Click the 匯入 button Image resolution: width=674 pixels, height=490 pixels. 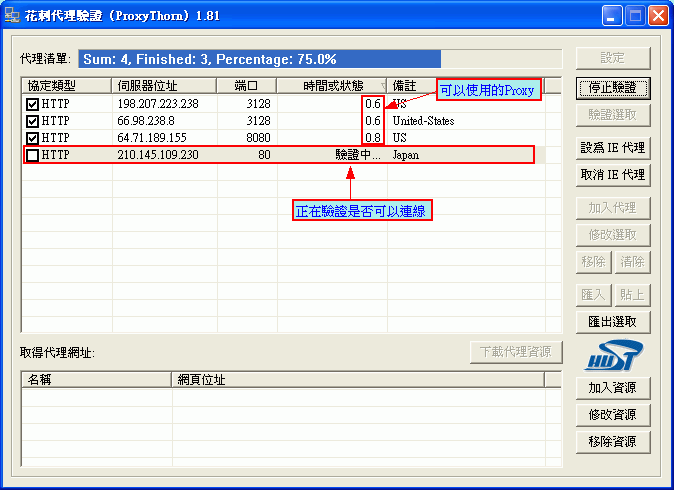(x=594, y=295)
